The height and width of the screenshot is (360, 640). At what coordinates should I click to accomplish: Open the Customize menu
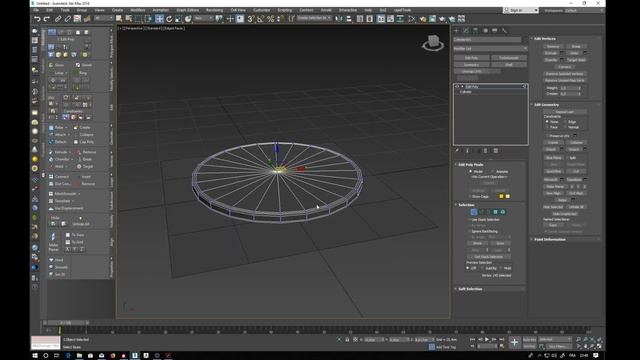[x=261, y=10]
